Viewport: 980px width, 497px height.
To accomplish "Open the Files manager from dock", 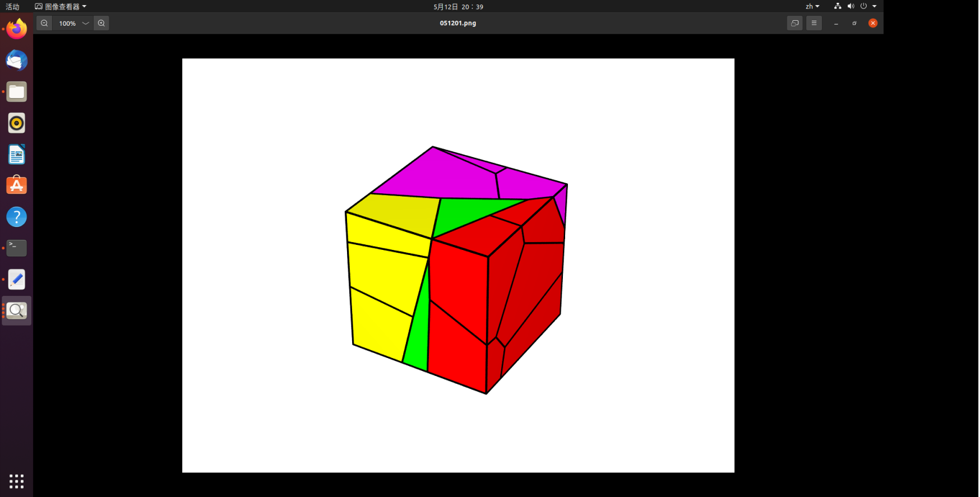I will click(x=17, y=92).
